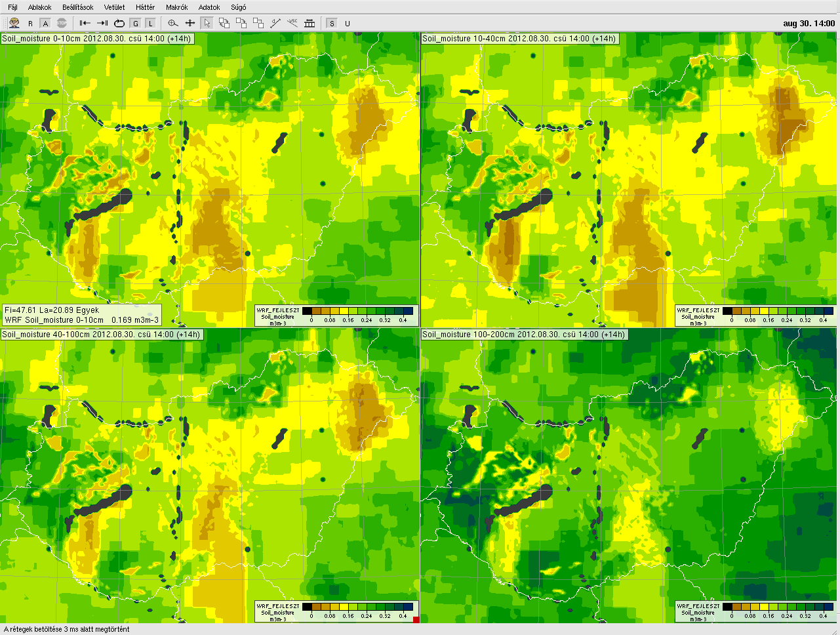This screenshot has height=635, width=840.
Task: Select the arrow pointer tool
Action: pos(207,23)
